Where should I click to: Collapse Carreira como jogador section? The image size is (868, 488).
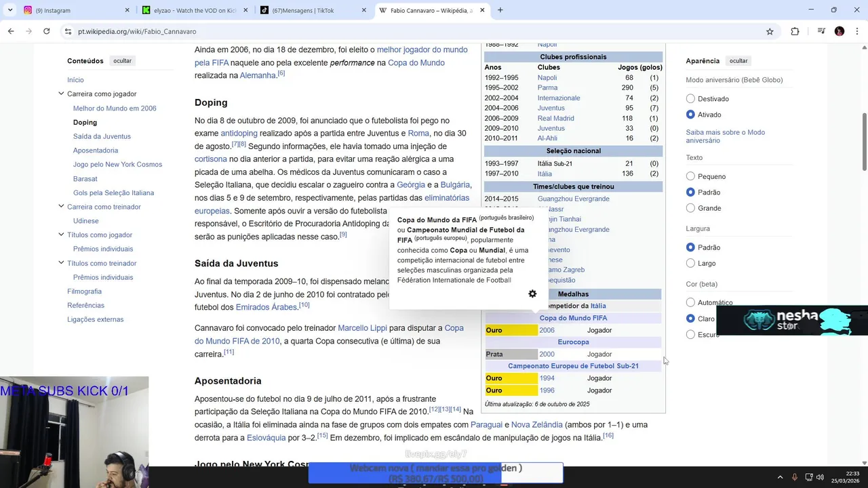point(61,94)
